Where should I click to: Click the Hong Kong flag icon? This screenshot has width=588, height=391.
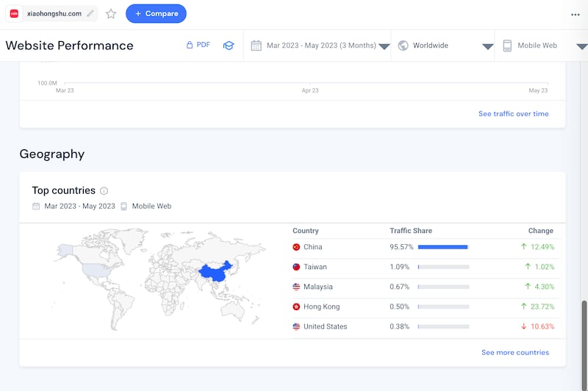point(296,306)
